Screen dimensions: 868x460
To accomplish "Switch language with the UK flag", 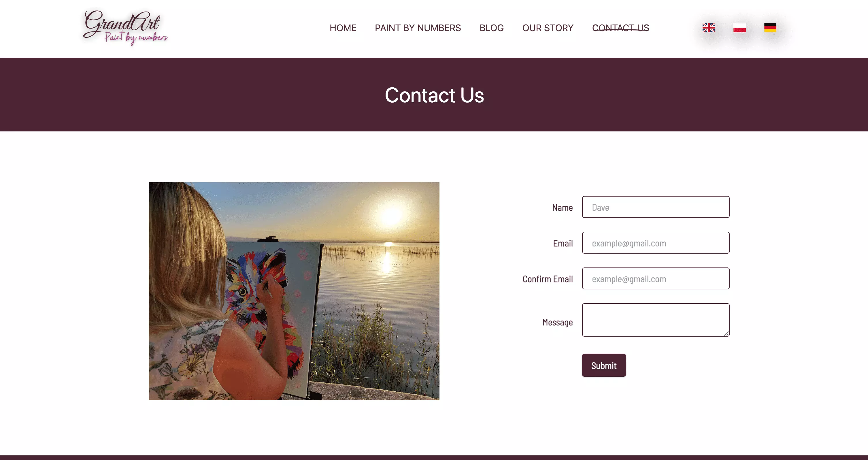I will click(709, 28).
